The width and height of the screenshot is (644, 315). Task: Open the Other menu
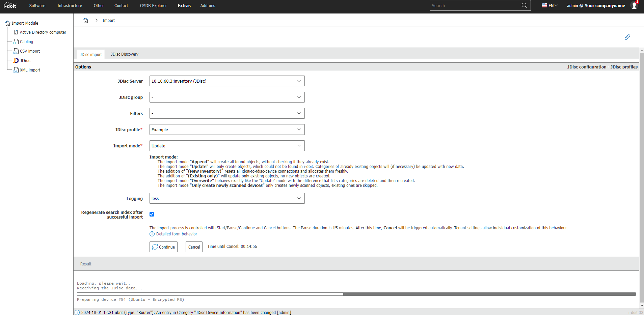tap(99, 5)
